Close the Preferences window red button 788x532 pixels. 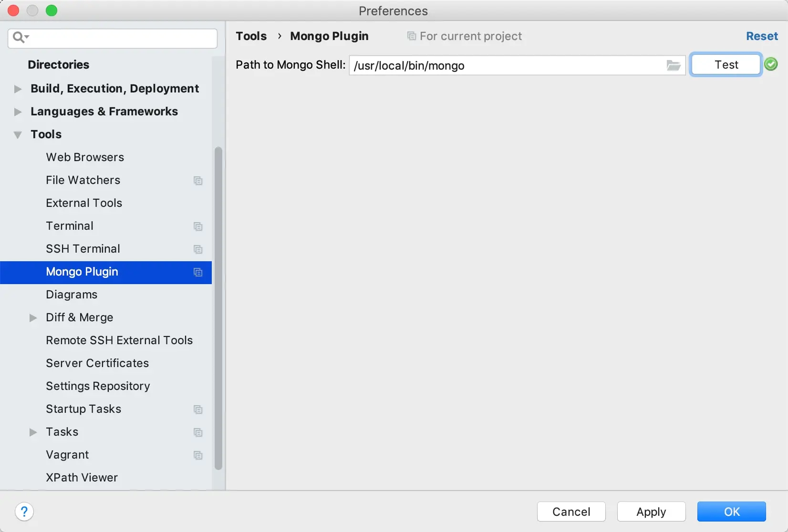pyautogui.click(x=13, y=10)
